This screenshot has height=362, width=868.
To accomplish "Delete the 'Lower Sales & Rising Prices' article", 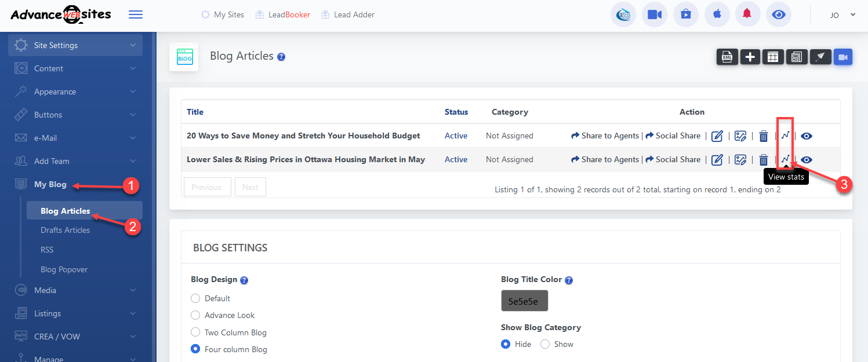I will pyautogui.click(x=764, y=160).
